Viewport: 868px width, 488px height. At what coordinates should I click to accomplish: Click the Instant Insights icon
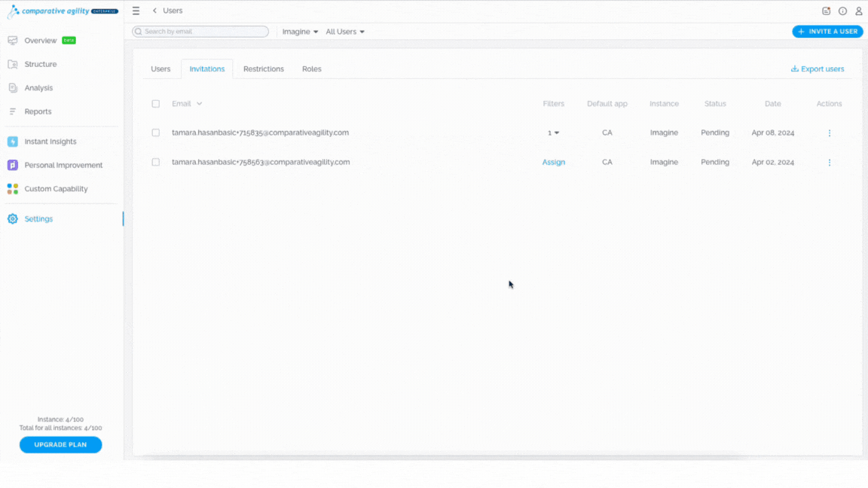[13, 142]
